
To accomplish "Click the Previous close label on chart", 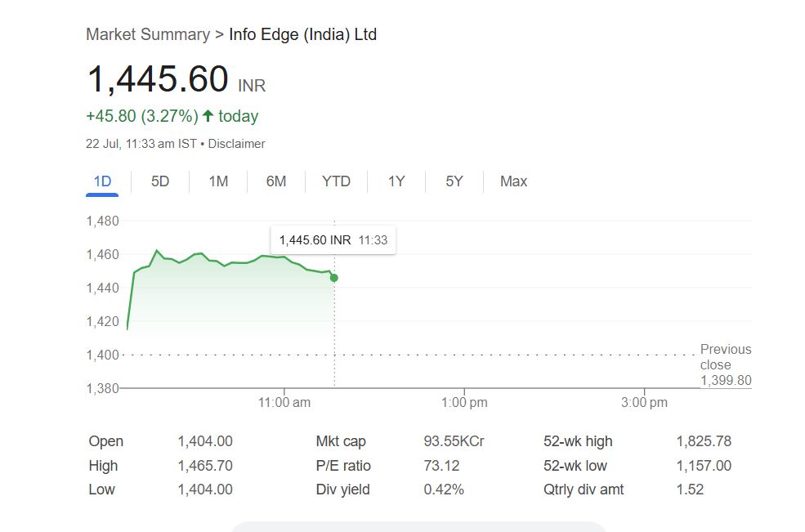I will click(725, 357).
